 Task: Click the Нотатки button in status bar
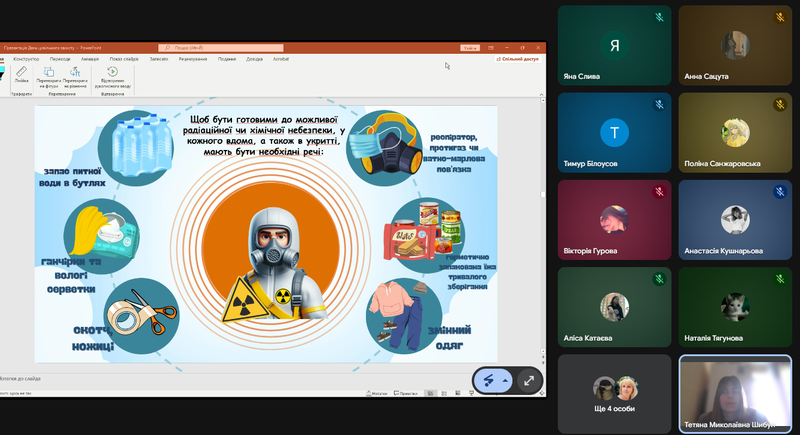tap(378, 394)
